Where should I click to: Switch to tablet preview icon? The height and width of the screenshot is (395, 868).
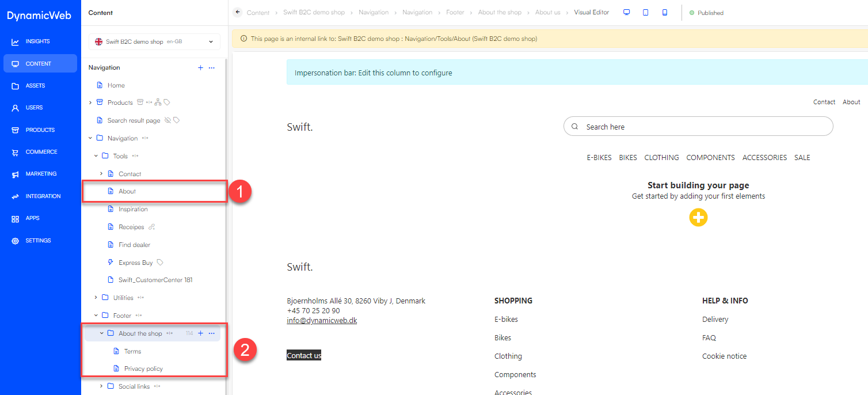(x=646, y=12)
